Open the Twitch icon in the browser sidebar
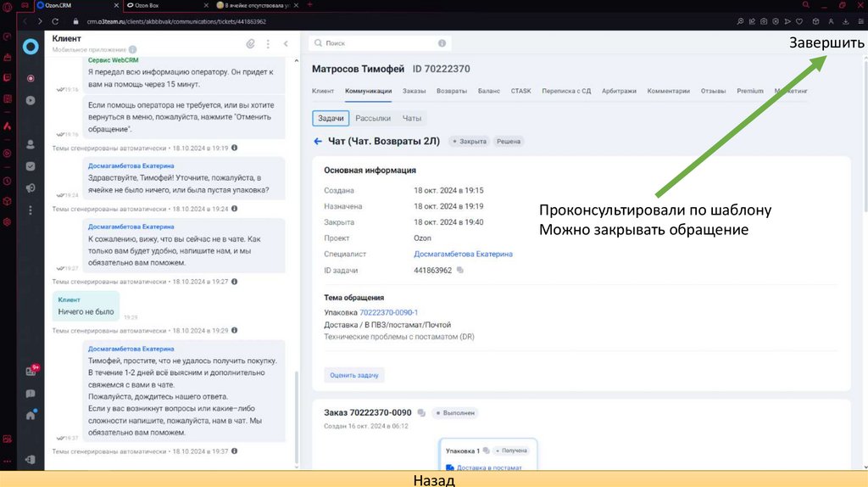 (7, 77)
